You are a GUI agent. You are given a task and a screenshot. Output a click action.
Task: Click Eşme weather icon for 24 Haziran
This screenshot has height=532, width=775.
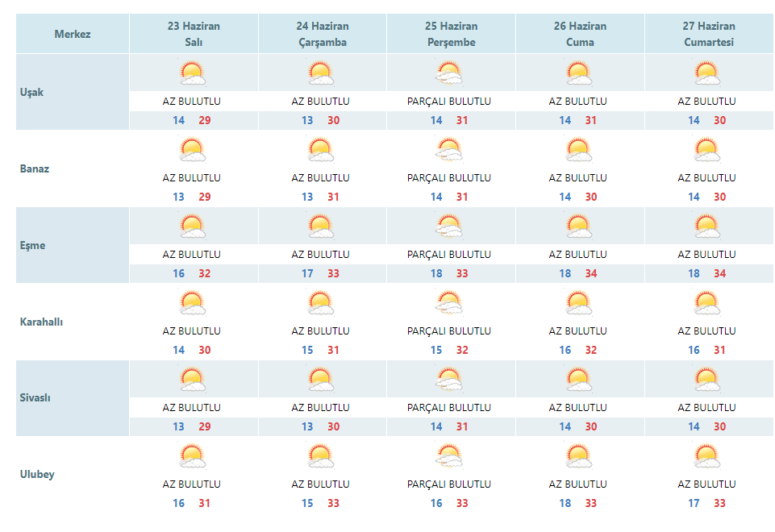321,227
